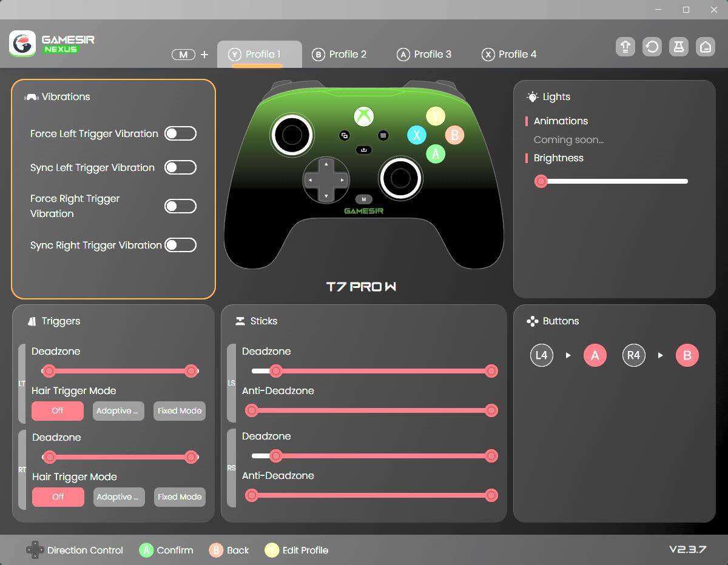The image size is (728, 565).
Task: Switch to the Profile 2 tab
Action: click(339, 55)
